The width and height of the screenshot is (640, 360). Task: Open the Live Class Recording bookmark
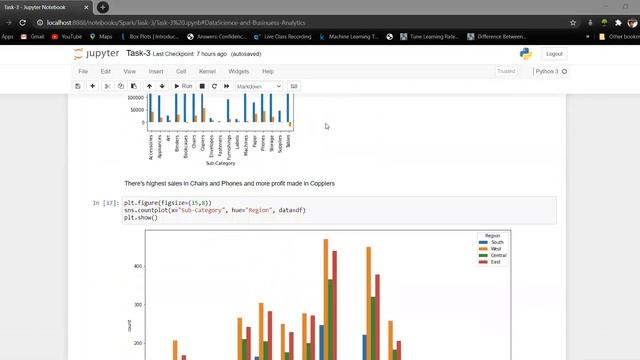[282, 37]
